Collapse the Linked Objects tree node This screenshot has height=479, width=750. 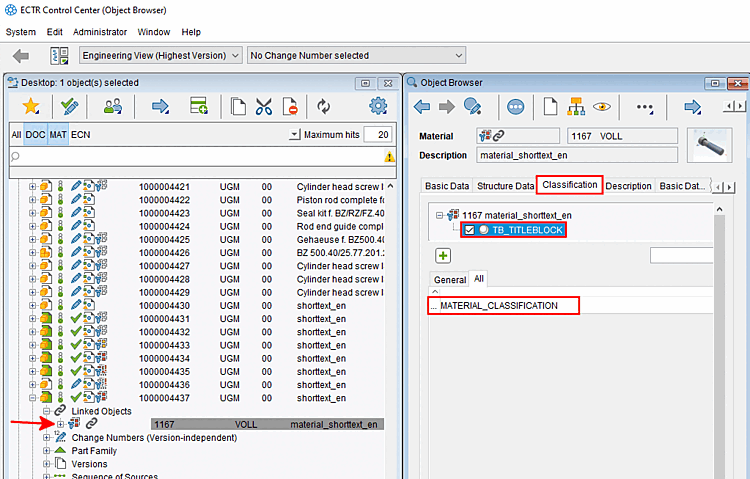[46, 411]
